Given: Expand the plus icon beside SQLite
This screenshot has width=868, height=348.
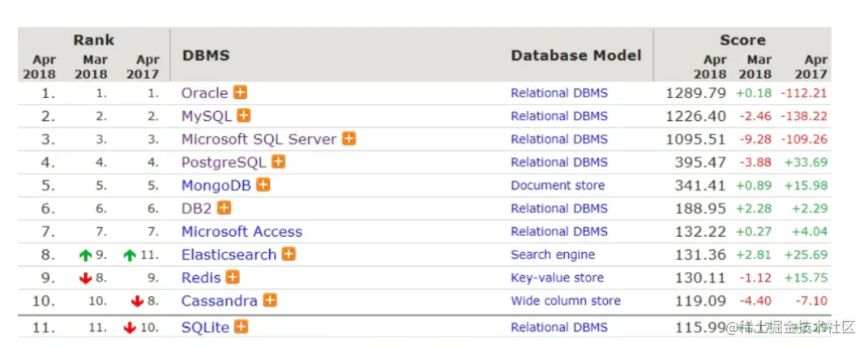Looking at the screenshot, I should tap(241, 327).
